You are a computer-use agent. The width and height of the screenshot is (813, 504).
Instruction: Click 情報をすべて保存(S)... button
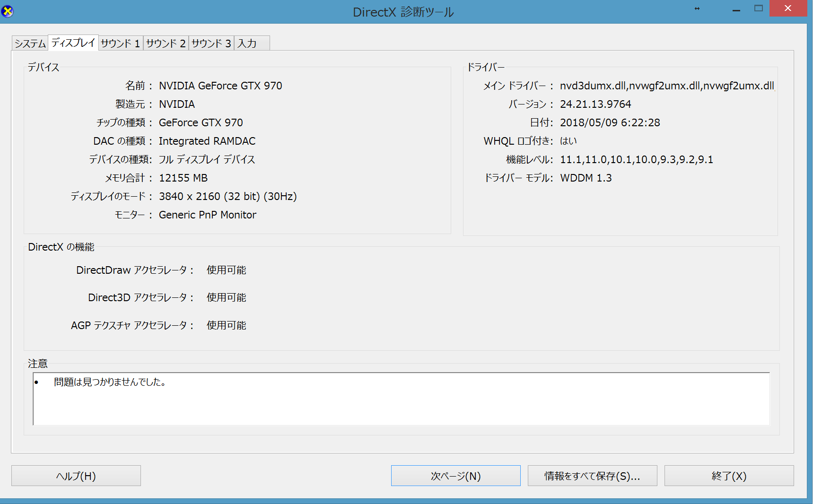(x=593, y=476)
